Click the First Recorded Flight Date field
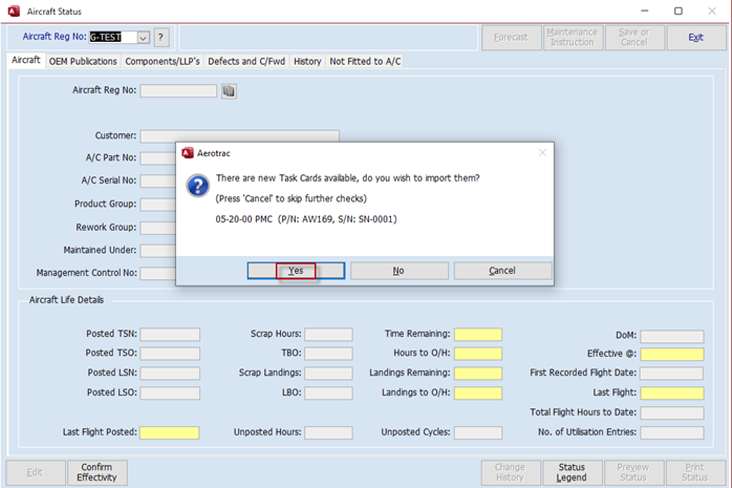This screenshot has height=488, width=732. pos(672,373)
